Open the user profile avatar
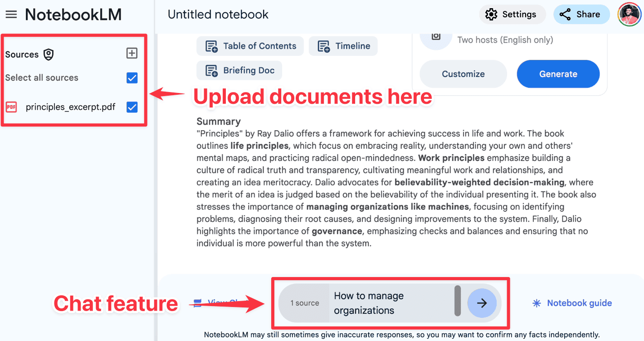This screenshot has width=644, height=341. coord(629,15)
